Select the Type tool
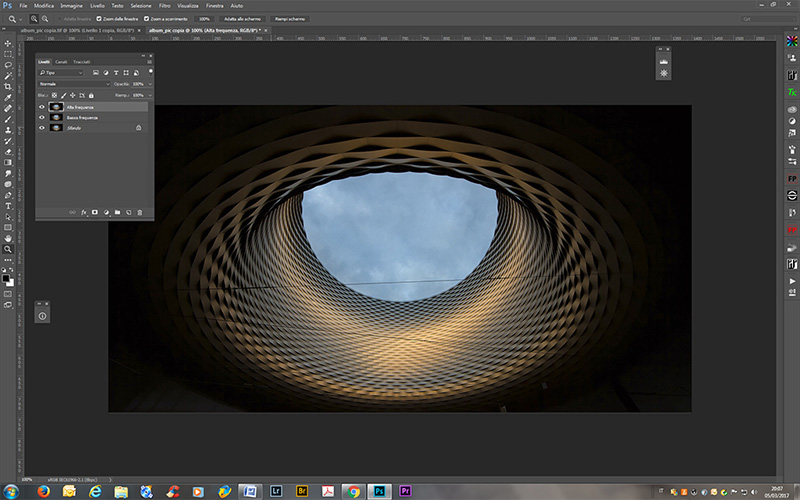 pyautogui.click(x=8, y=205)
